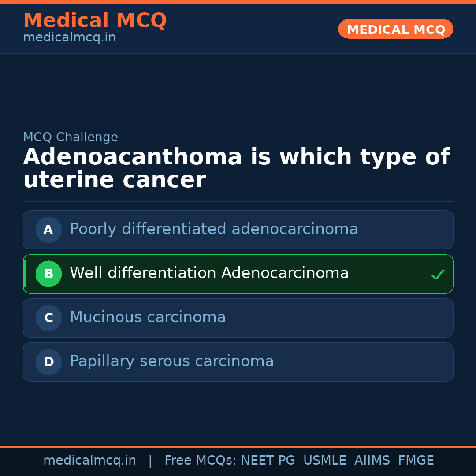Click the green checkmark on option B

click(437, 275)
